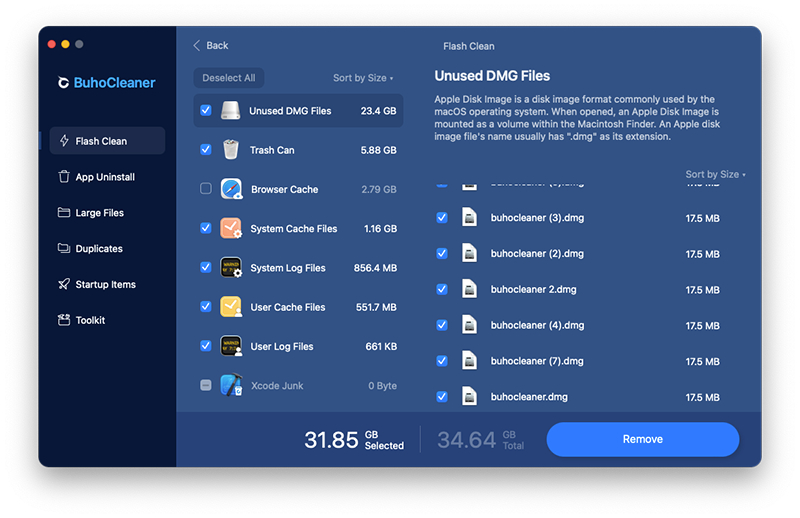Click the buhocleaner.dmg file icon
Image resolution: width=800 pixels, height=518 pixels.
[x=469, y=396]
